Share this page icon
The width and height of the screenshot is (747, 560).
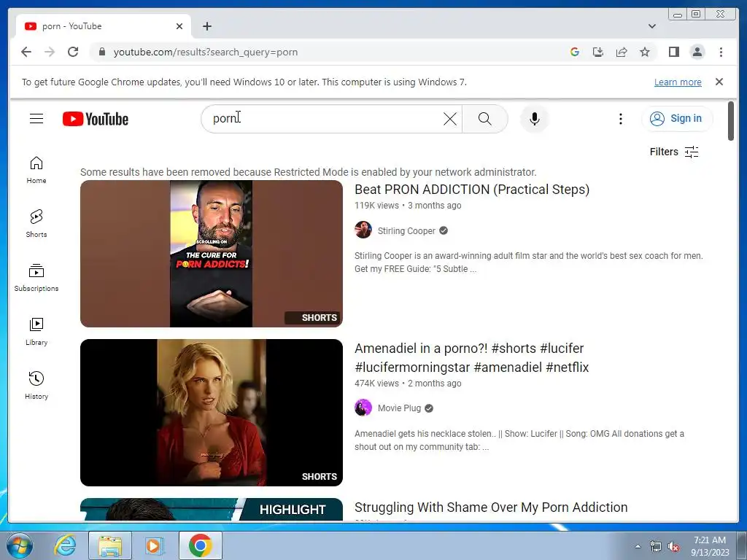(622, 52)
